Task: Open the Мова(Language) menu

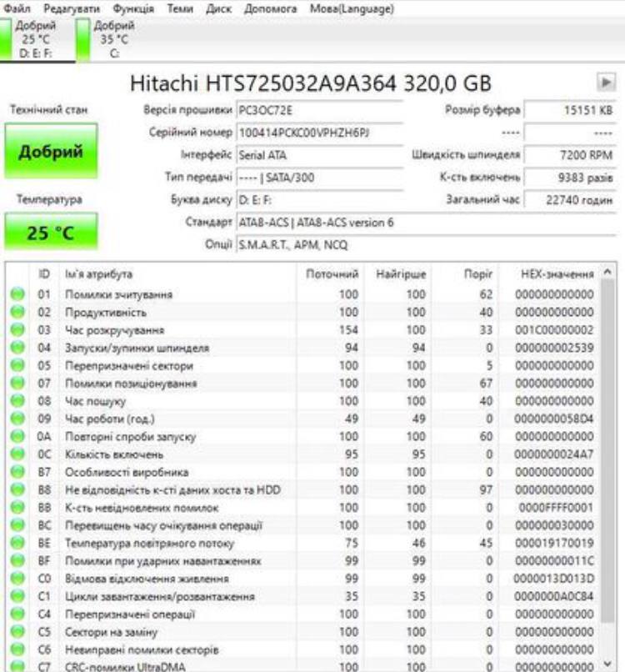Action: tap(352, 8)
